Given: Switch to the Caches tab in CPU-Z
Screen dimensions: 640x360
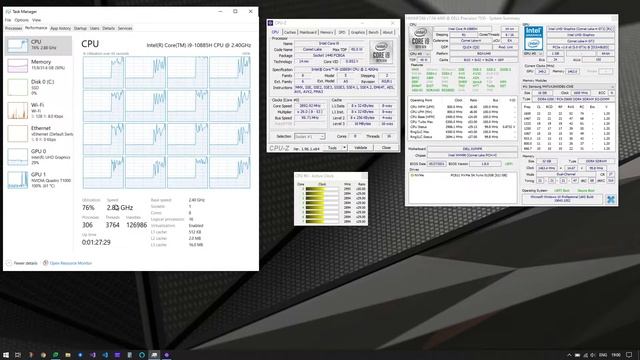Looking at the screenshot, I should 289,32.
